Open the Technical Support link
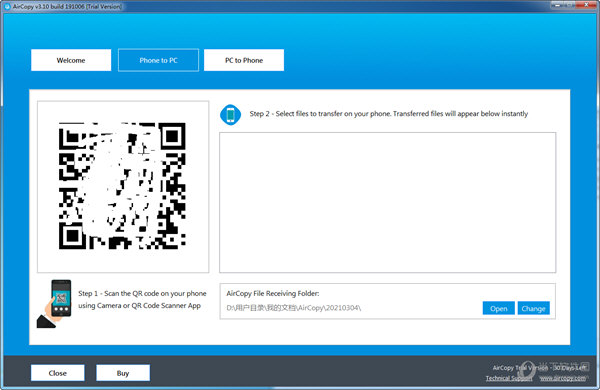 [509, 378]
